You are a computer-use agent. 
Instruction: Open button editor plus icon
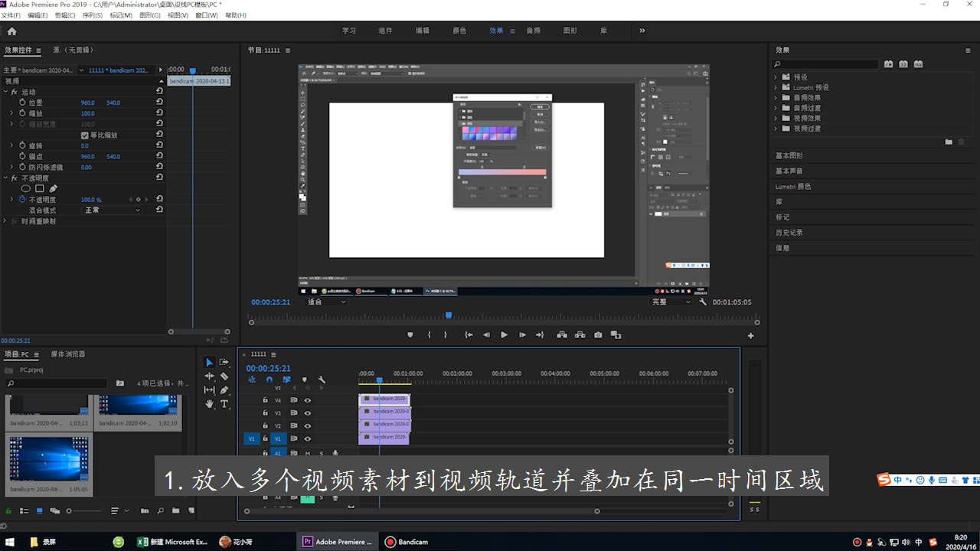[750, 335]
